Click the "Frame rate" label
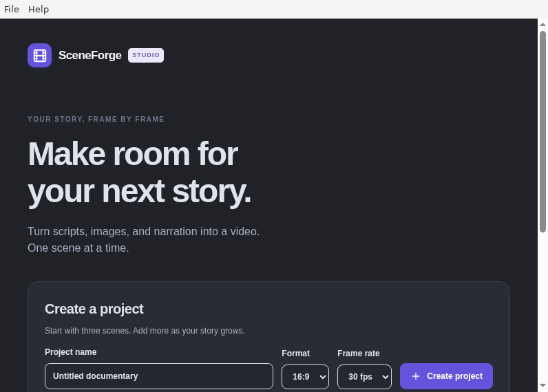Screen dimensions: 548x392 click(x=358, y=353)
